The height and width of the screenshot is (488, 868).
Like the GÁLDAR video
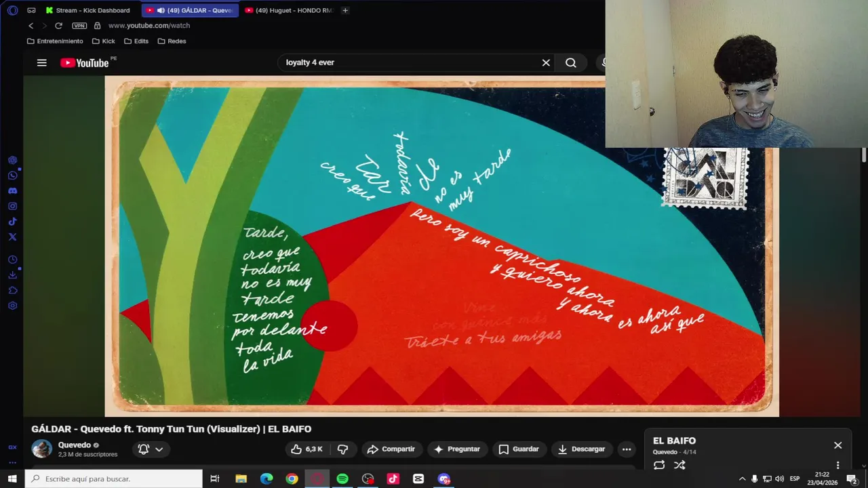tap(307, 449)
